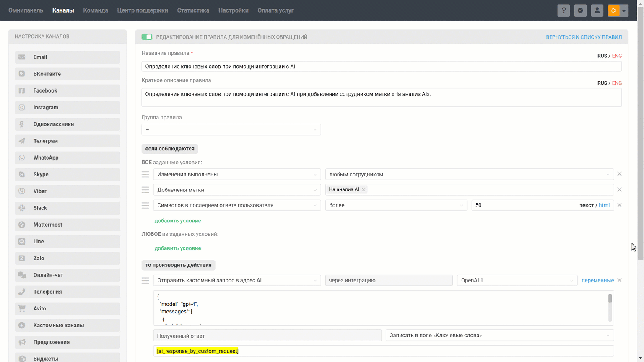
Task: Open the Статистика menu
Action: pos(193,10)
